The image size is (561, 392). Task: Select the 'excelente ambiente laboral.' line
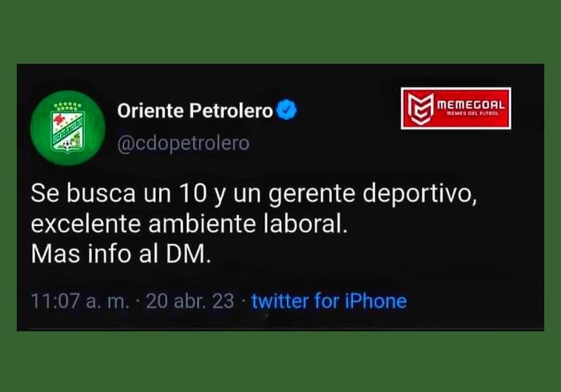(x=189, y=224)
